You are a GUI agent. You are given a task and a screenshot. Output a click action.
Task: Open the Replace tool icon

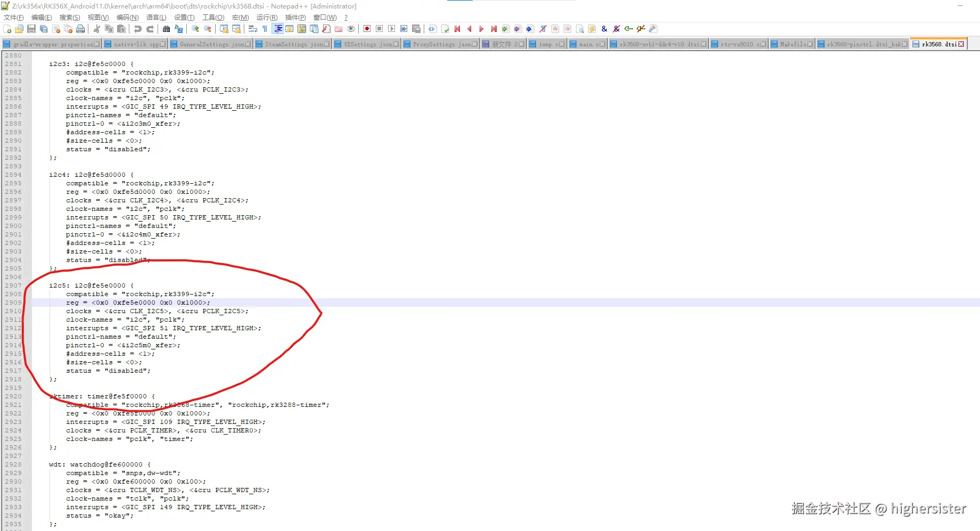(179, 29)
